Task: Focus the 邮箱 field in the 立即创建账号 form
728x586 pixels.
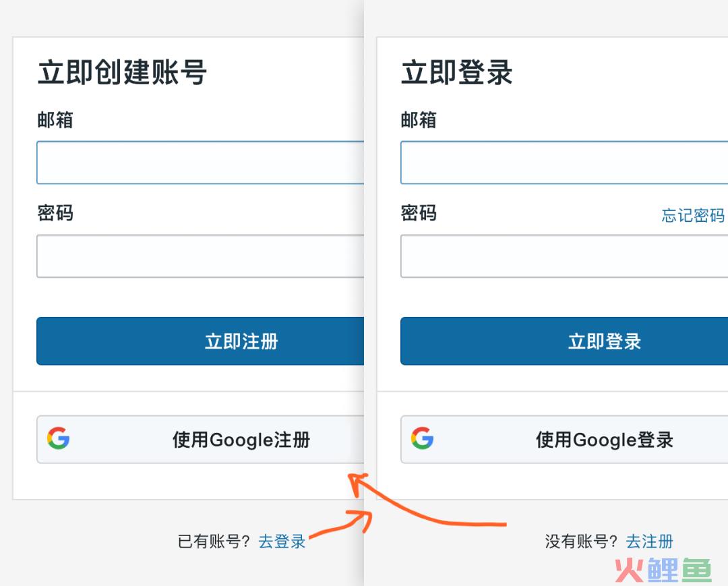Action: coord(200,163)
